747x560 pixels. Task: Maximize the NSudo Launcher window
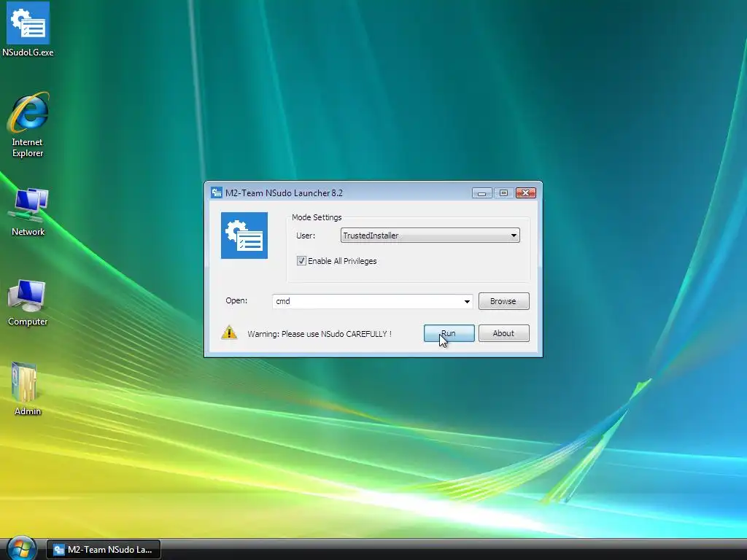pyautogui.click(x=503, y=192)
